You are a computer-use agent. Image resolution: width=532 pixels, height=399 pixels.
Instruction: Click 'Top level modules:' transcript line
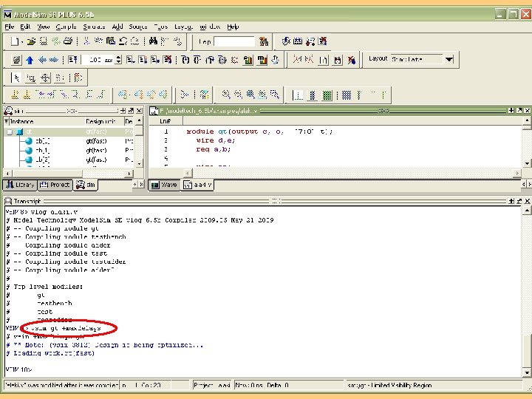(48, 287)
